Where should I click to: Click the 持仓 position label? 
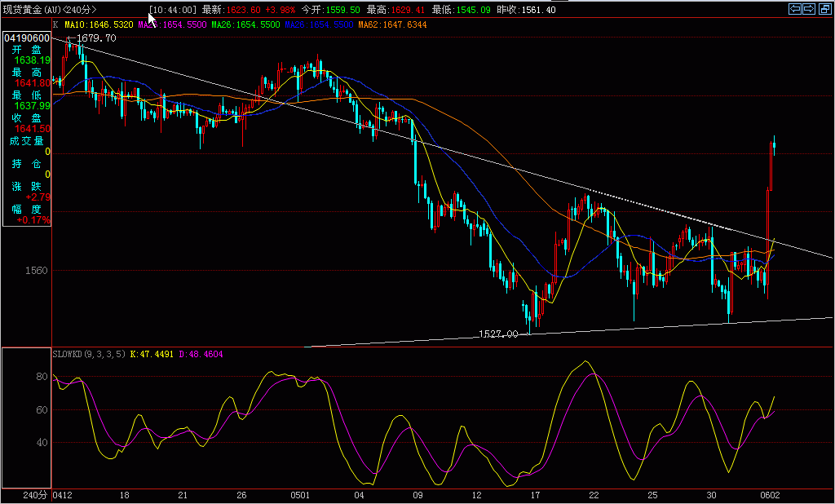click(x=27, y=164)
